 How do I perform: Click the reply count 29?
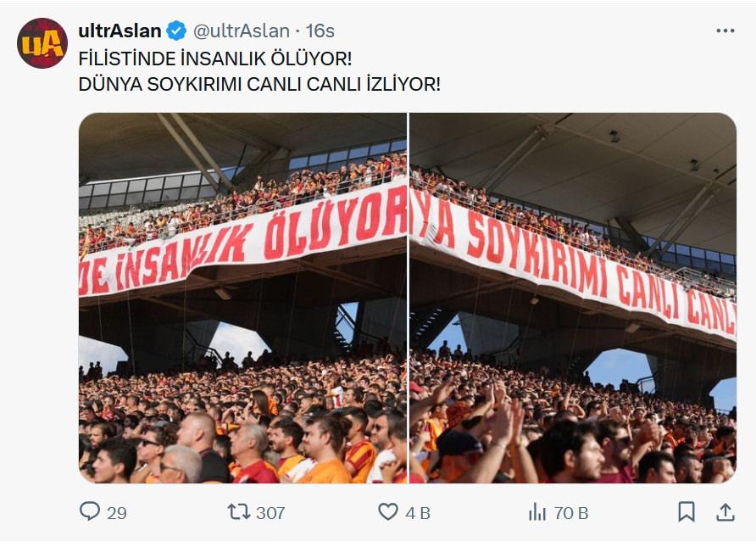pyautogui.click(x=117, y=513)
